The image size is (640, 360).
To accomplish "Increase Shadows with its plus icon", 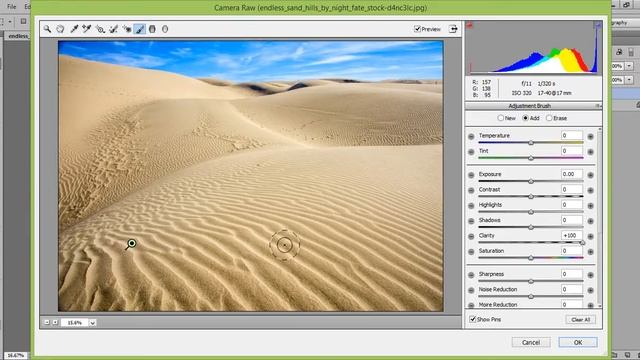I will coord(590,221).
